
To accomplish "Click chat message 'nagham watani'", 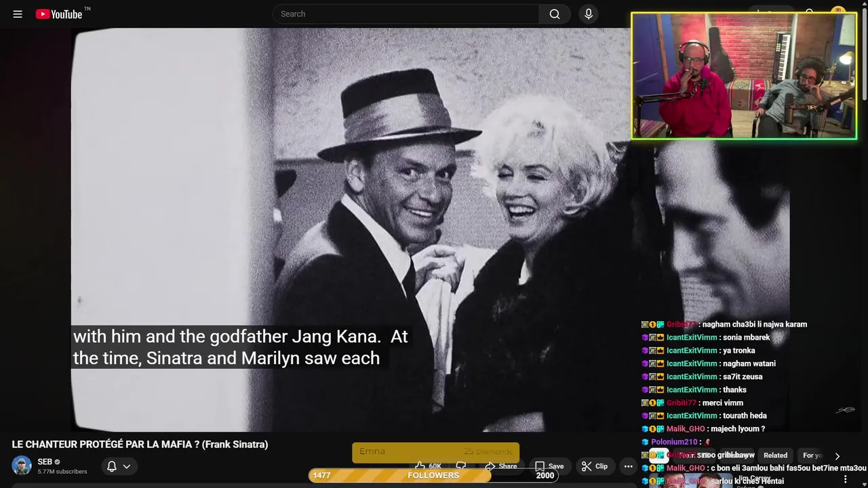I will click(x=749, y=364).
